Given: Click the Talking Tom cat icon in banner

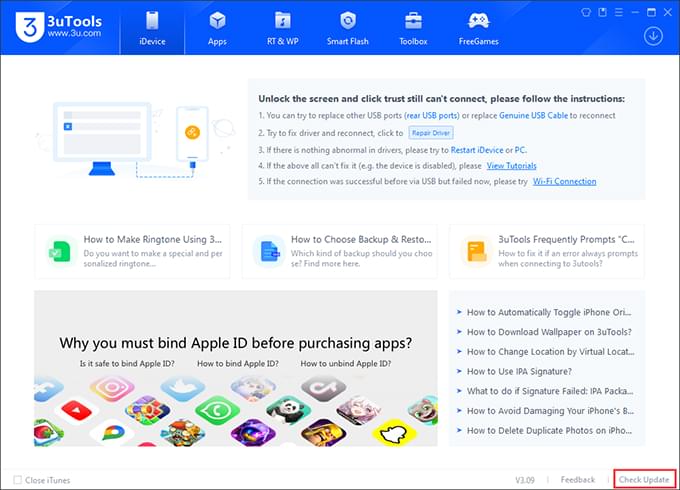Looking at the screenshot, I should (424, 410).
